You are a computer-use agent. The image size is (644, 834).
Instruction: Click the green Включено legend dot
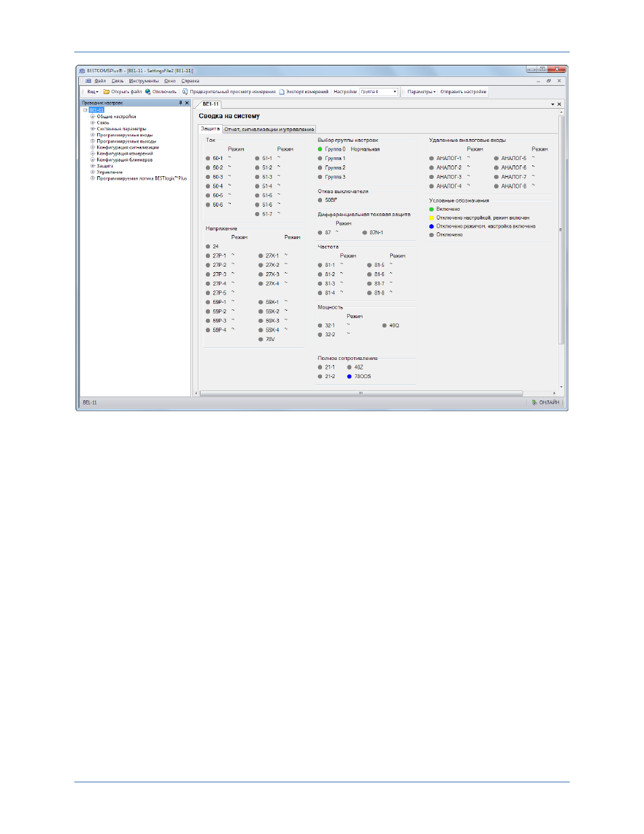[431, 209]
